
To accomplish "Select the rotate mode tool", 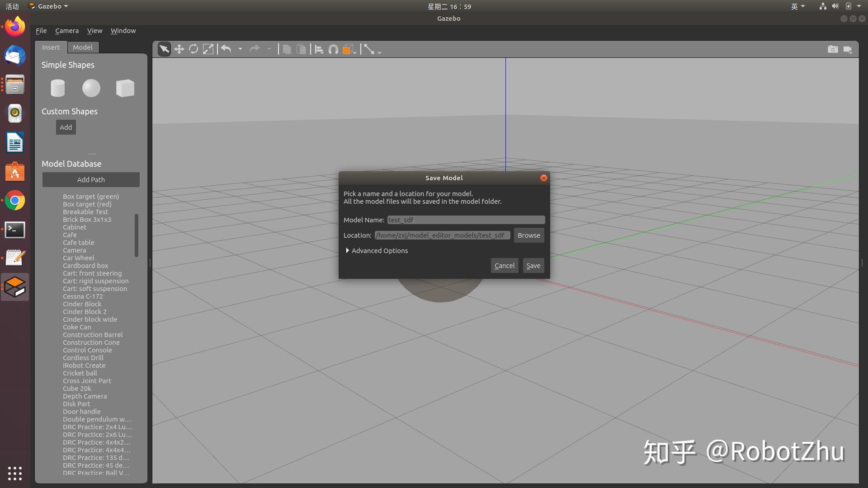I will [x=193, y=49].
